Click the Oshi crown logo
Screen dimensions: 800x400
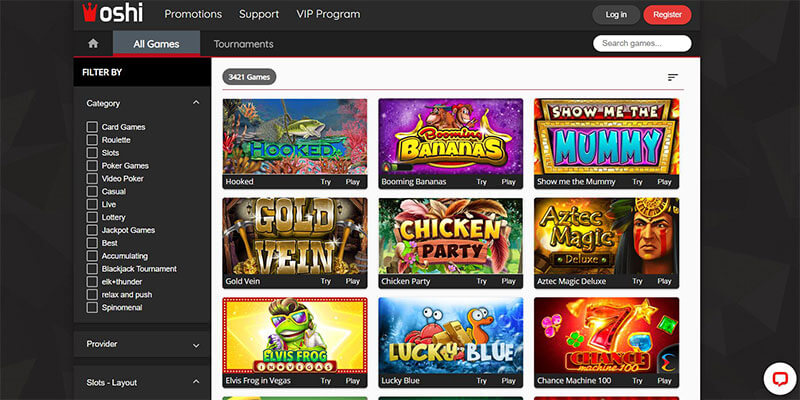coord(113,13)
